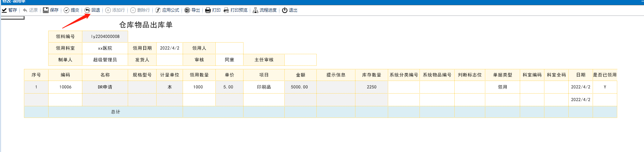Click the empty 领用人 field
Screen dimensions: 644x152
tap(229, 48)
